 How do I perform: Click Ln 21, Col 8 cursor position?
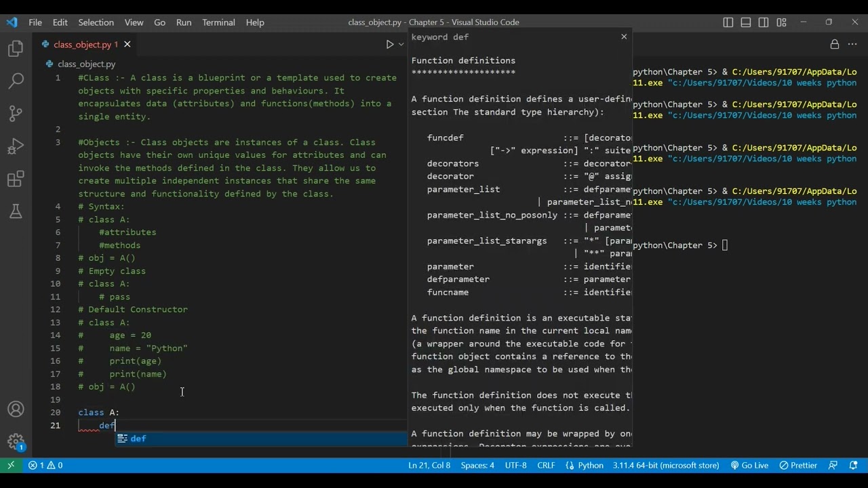click(x=429, y=466)
